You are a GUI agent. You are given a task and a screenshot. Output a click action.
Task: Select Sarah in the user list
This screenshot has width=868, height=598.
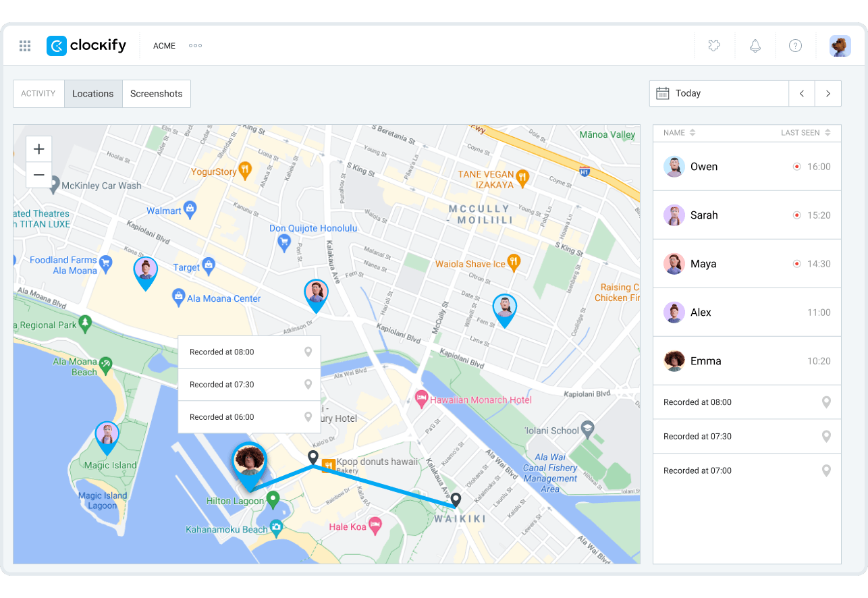pyautogui.click(x=747, y=215)
